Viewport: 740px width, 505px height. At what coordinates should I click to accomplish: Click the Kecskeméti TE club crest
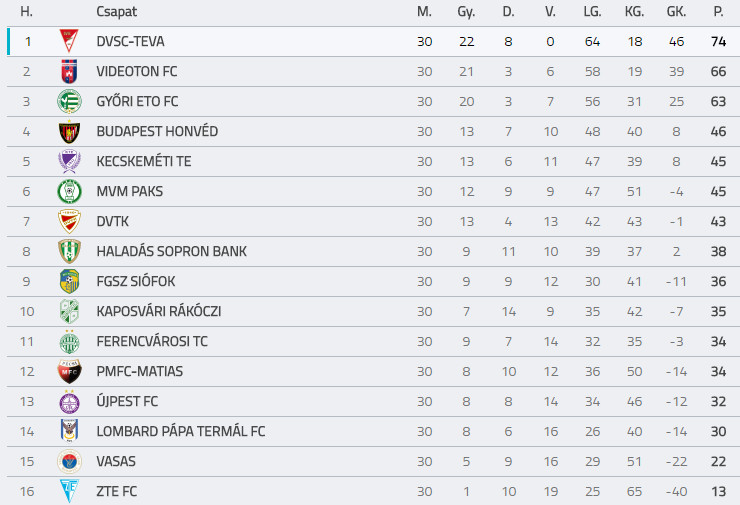68,162
